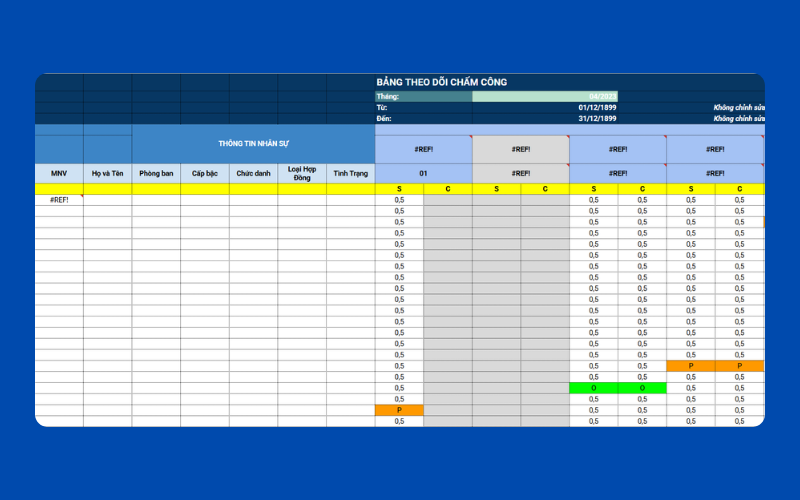Click the Tình Trạng column header
The image size is (800, 500).
coord(350,173)
